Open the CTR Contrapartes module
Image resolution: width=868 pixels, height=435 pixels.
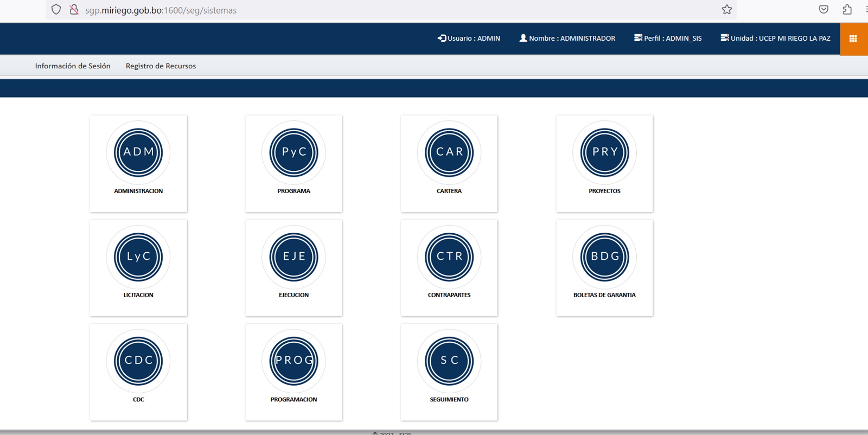pos(449,257)
